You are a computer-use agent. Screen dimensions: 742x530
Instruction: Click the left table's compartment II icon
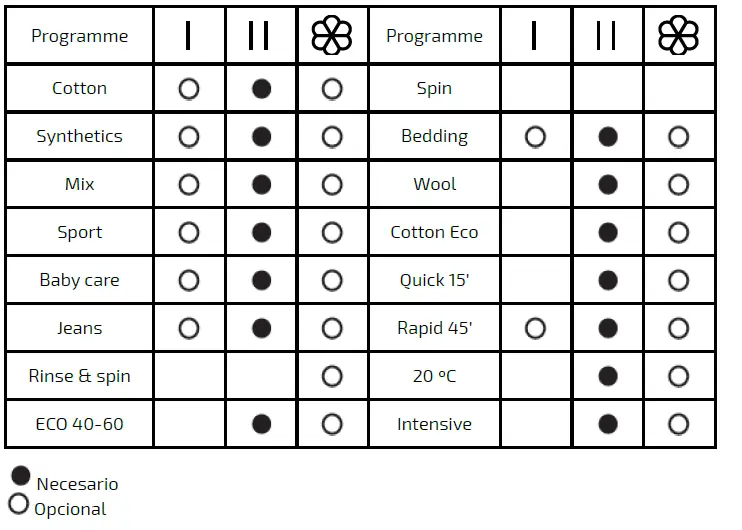pos(260,36)
